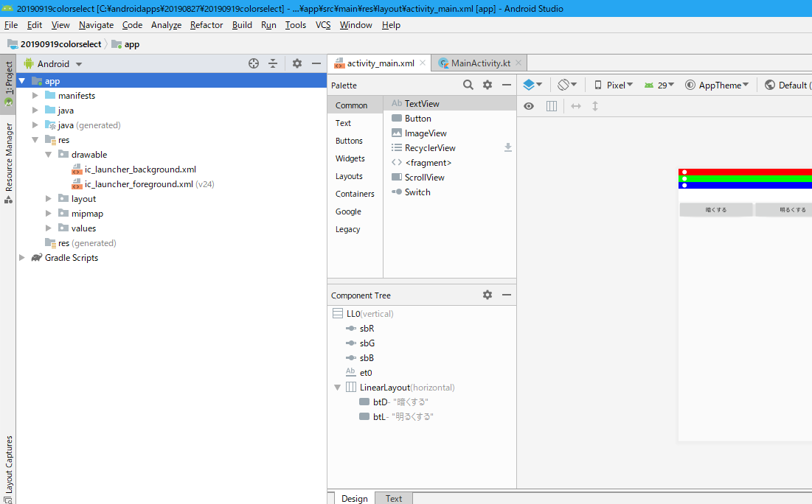
Task: Collapse the res folder
Action: pos(35,140)
